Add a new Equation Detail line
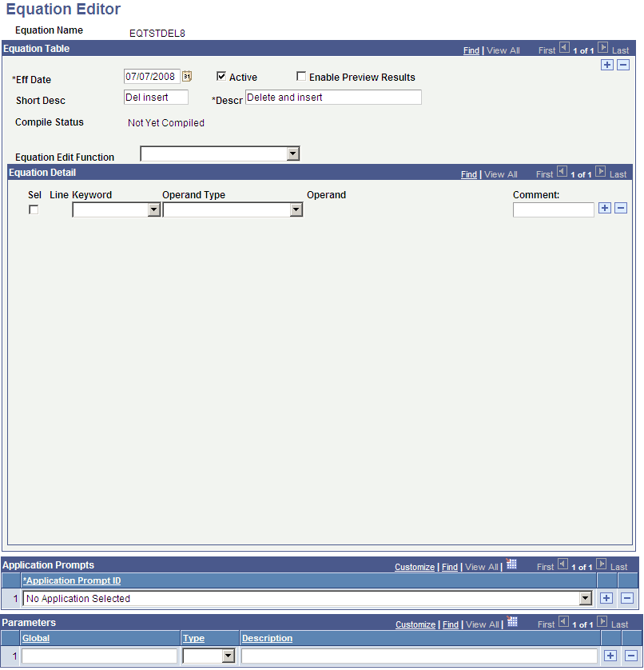Screen dimensions: 644x670 [x=605, y=208]
